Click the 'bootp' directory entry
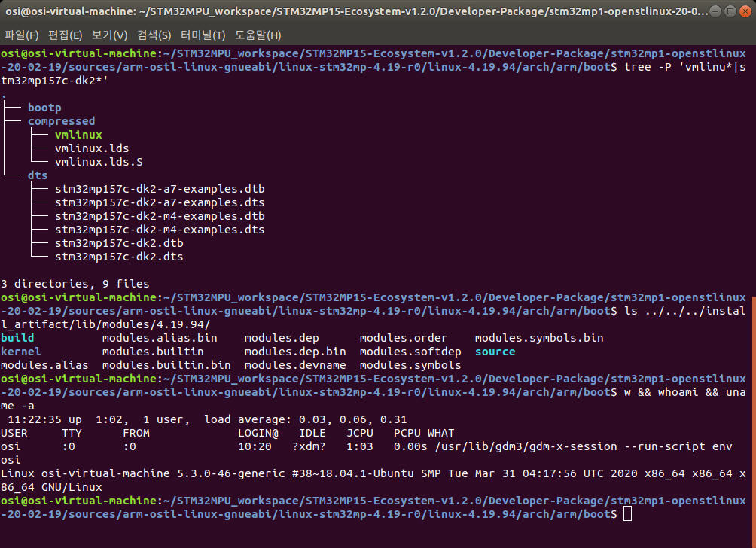The image size is (756, 548). 44,108
